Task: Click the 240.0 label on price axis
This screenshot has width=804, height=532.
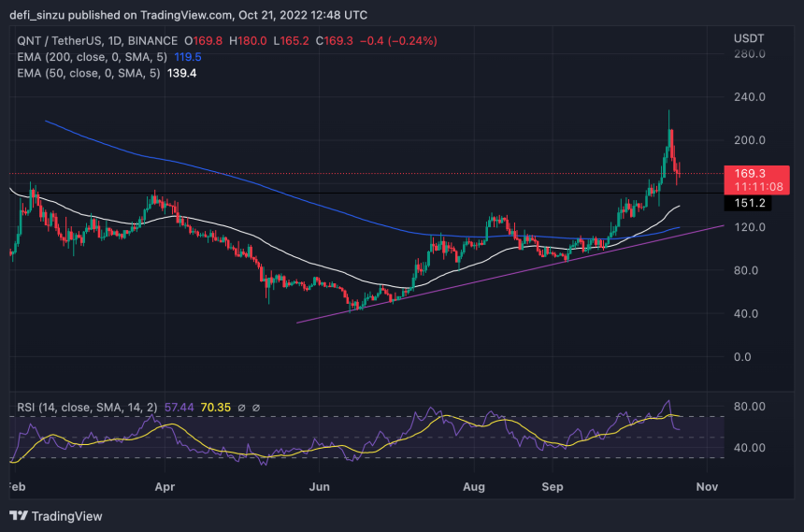Action: click(750, 97)
